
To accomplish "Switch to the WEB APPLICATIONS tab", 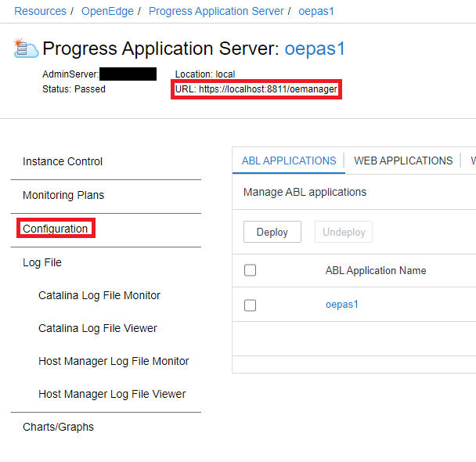I will (x=403, y=161).
